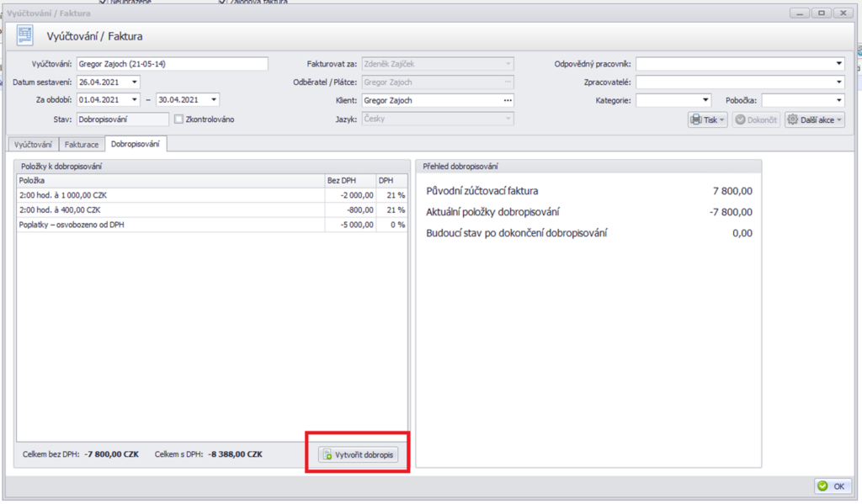Click the Položka column header
The height and width of the screenshot is (504, 862).
(168, 180)
